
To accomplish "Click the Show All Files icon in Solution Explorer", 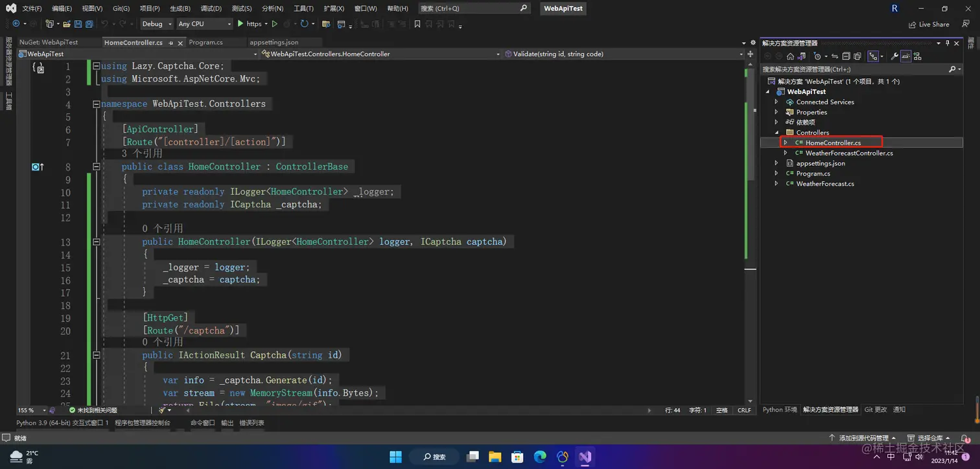I will pyautogui.click(x=857, y=56).
